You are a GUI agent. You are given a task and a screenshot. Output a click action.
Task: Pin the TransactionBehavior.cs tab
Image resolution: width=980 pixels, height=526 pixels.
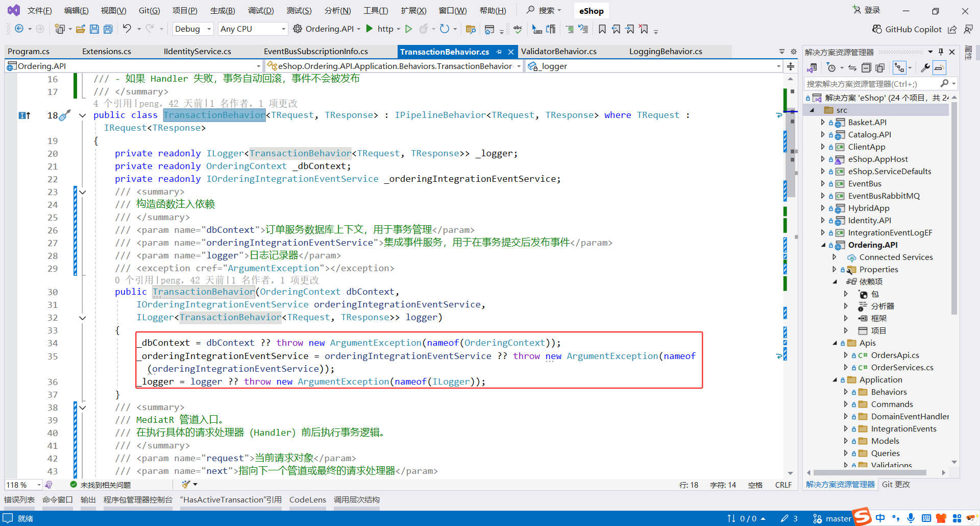tap(499, 52)
